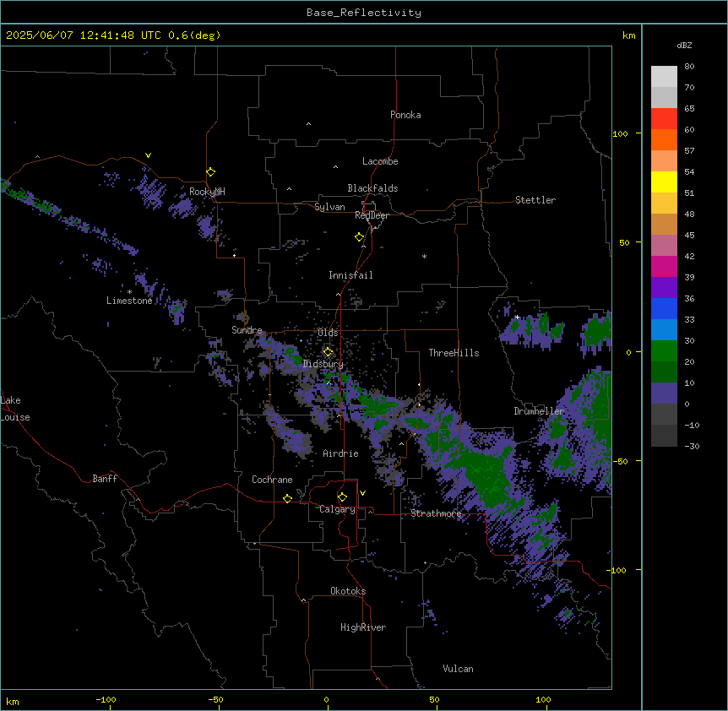The image size is (728, 711).
Task: Click the Banff label
Action: tap(105, 479)
